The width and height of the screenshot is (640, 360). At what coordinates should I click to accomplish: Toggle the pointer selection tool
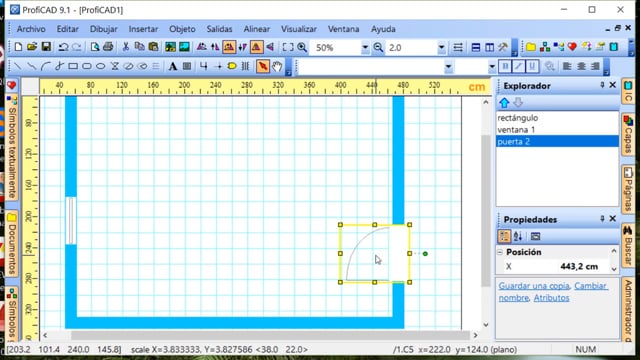pyautogui.click(x=263, y=66)
